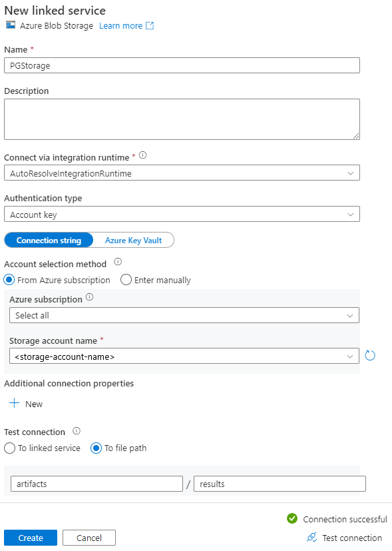
Task: Click the Azure subscription info icon
Action: point(89,298)
